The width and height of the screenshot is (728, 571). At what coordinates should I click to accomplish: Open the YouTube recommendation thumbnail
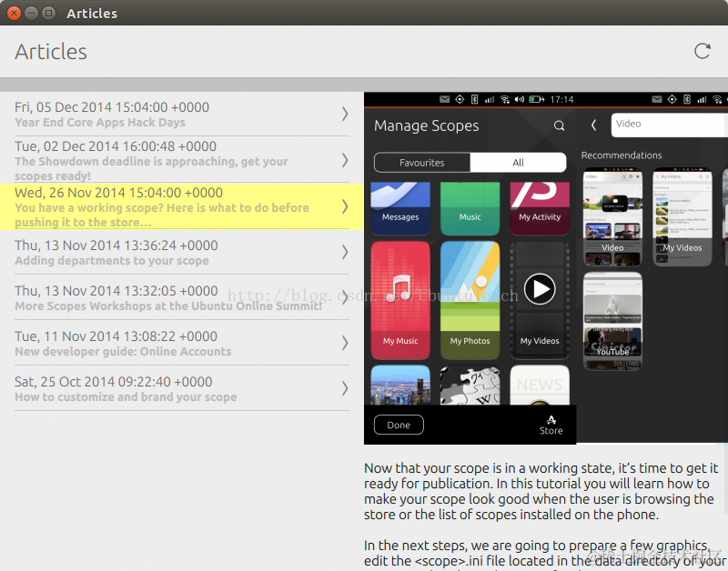point(612,321)
